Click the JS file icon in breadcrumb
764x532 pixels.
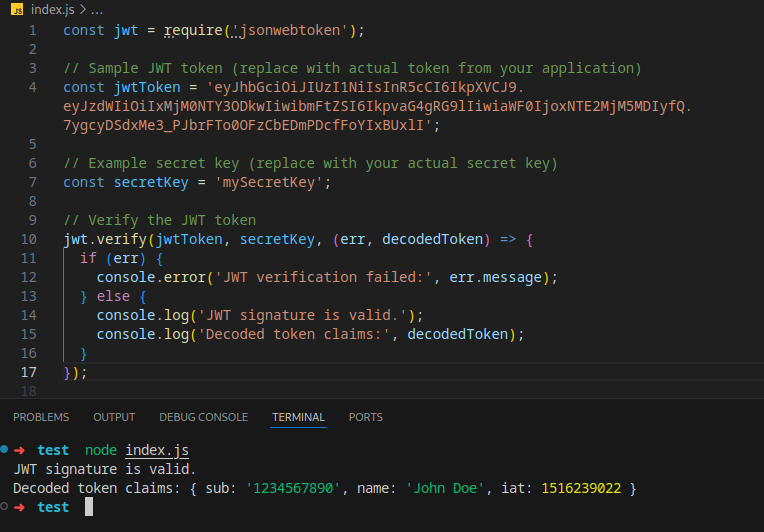coord(17,9)
